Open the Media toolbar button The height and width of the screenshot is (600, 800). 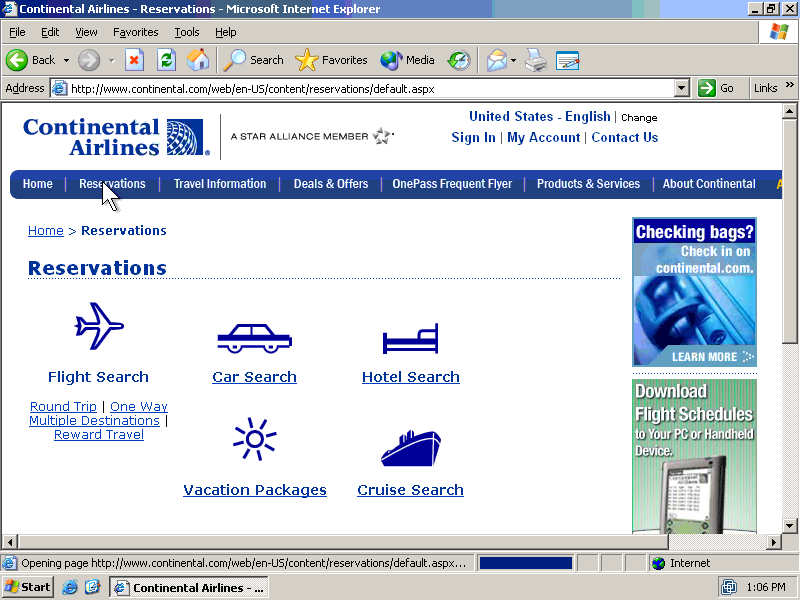tap(407, 60)
